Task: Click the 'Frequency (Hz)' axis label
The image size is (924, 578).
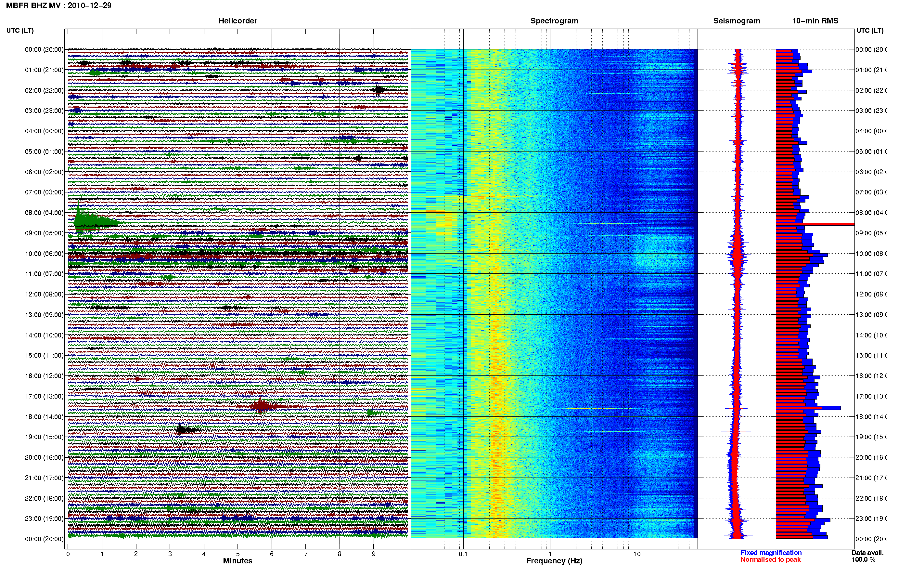Action: pyautogui.click(x=554, y=561)
